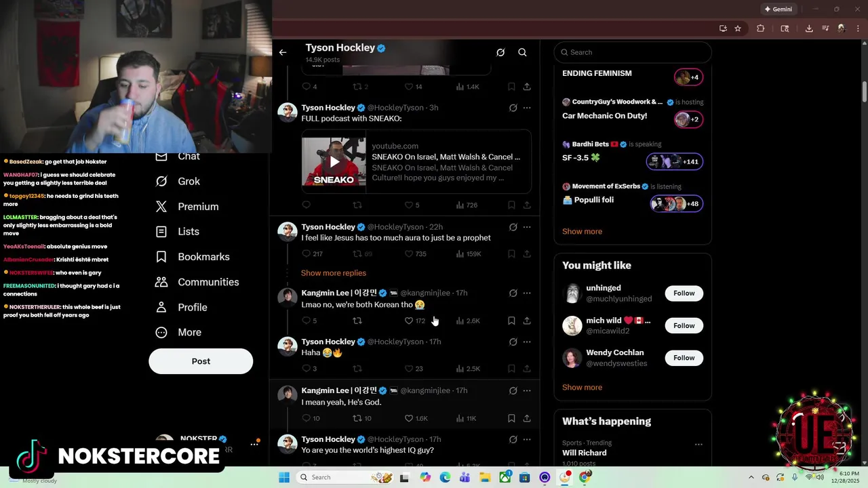The width and height of the screenshot is (868, 488).
Task: Repost the FULL podcast with SNEAKO post
Action: pos(357,205)
